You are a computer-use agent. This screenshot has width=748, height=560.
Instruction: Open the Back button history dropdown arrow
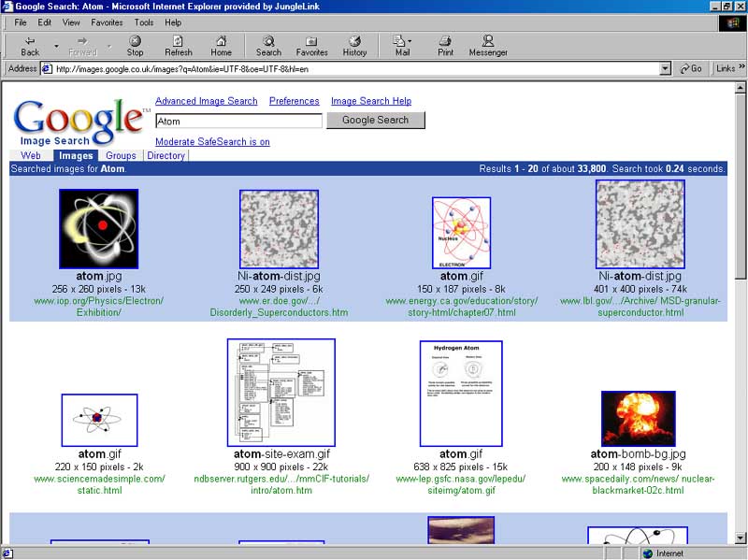[x=56, y=46]
